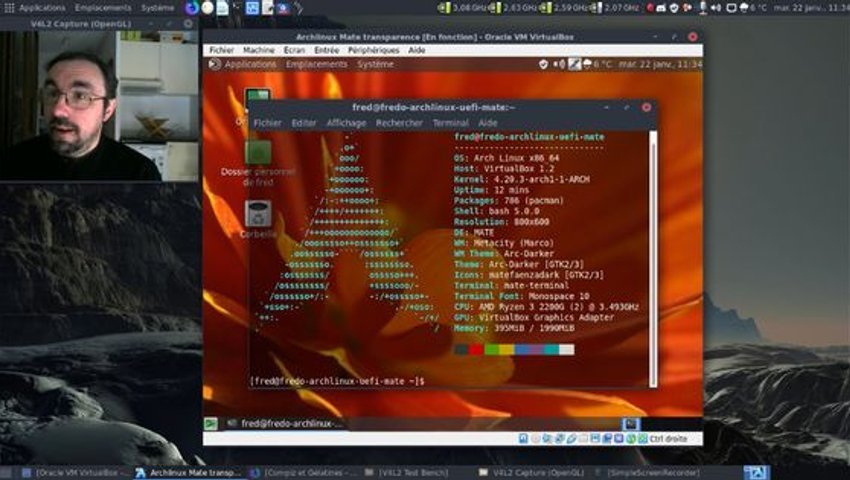The image size is (850, 480).
Task: Click the shield tray icon on the host panel
Action: click(x=674, y=8)
